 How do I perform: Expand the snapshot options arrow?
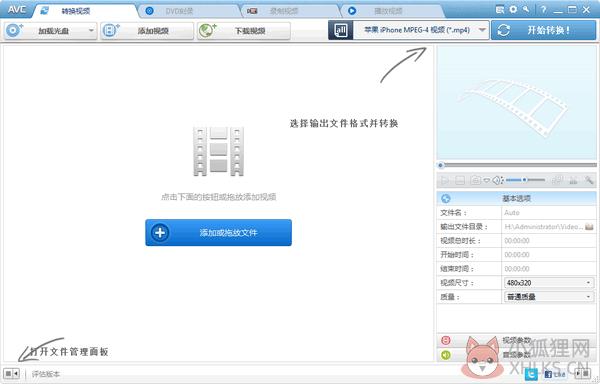pyautogui.click(x=486, y=181)
